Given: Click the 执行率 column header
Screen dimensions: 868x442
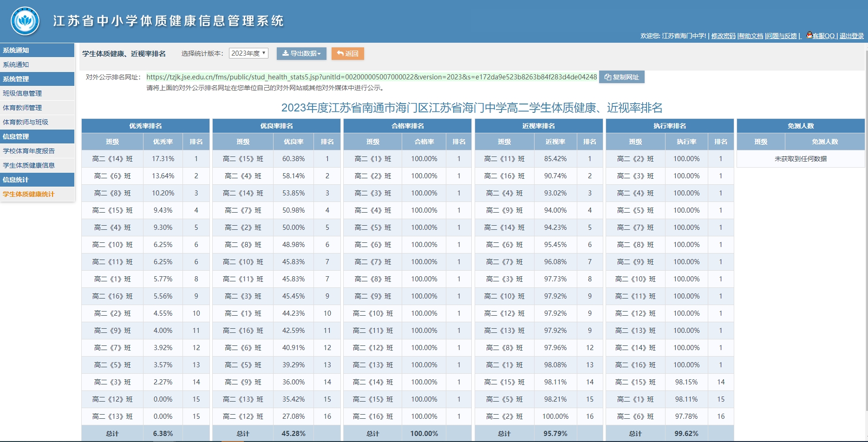Looking at the screenshot, I should (x=686, y=142).
